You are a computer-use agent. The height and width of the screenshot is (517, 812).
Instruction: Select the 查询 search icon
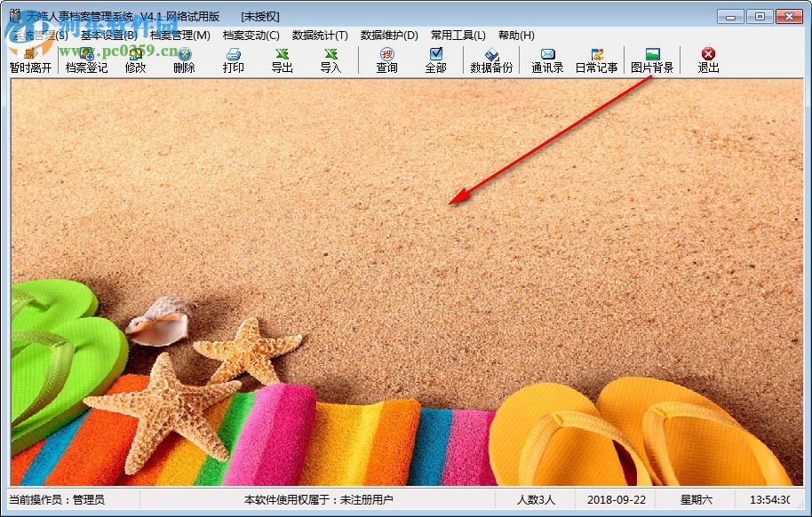point(386,60)
